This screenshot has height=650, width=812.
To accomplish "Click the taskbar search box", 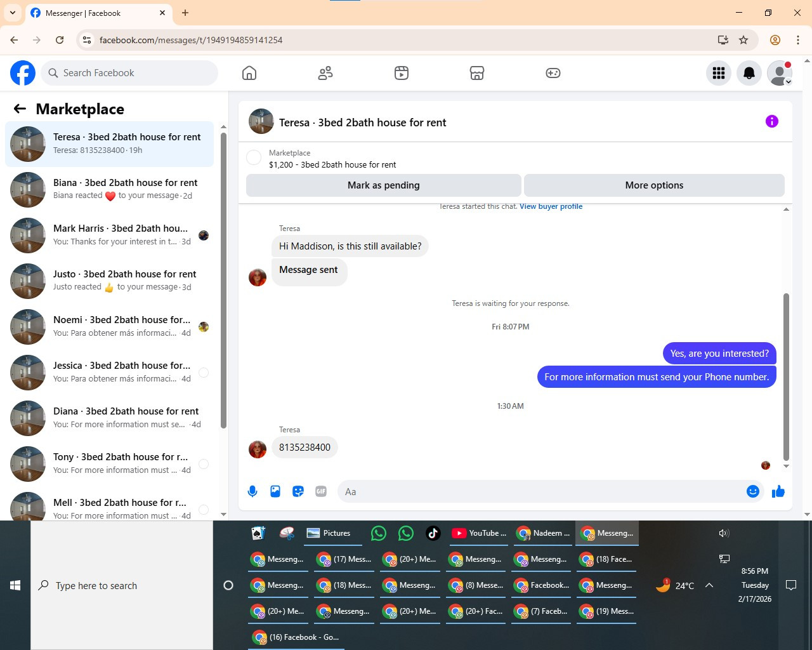I will 122,585.
